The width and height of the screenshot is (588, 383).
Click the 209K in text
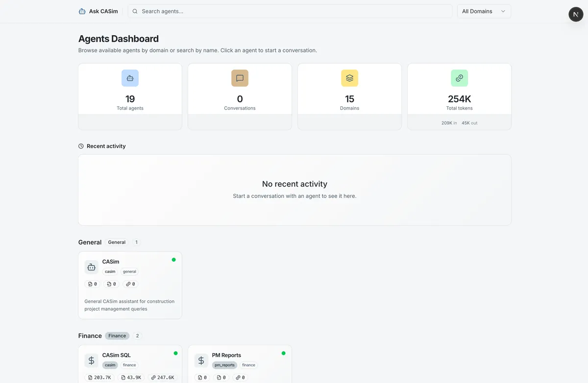(x=449, y=123)
